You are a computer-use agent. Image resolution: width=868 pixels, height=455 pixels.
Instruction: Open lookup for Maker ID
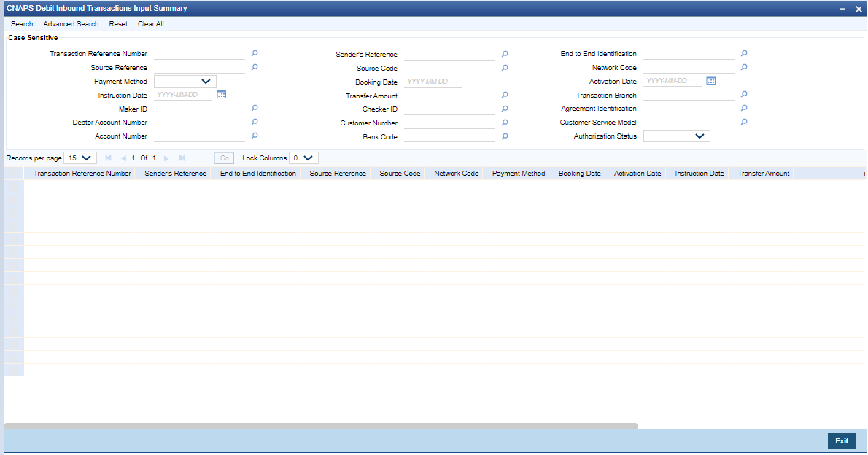pyautogui.click(x=255, y=108)
